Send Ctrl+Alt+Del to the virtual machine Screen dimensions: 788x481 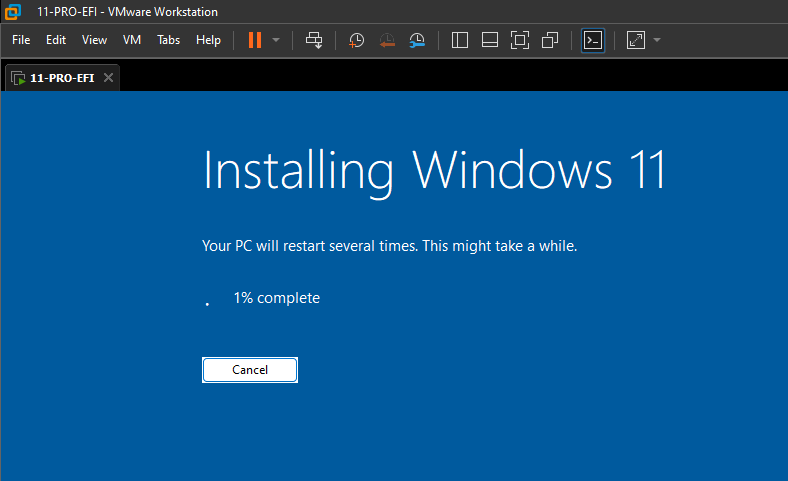tap(314, 40)
